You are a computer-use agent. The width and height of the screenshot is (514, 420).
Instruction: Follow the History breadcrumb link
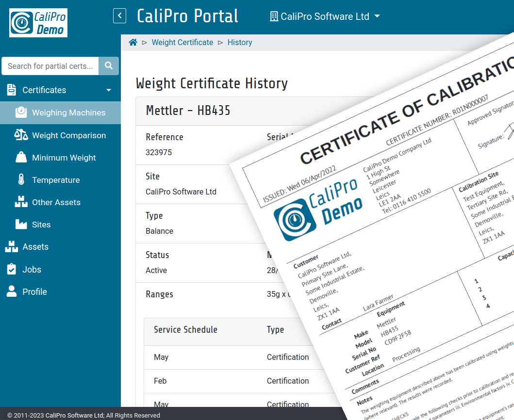240,42
